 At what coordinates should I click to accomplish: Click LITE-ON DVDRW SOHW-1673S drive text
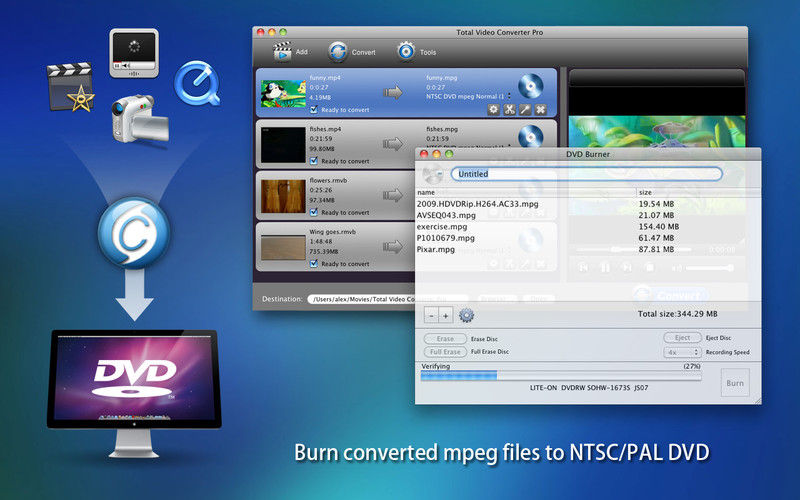pos(589,388)
